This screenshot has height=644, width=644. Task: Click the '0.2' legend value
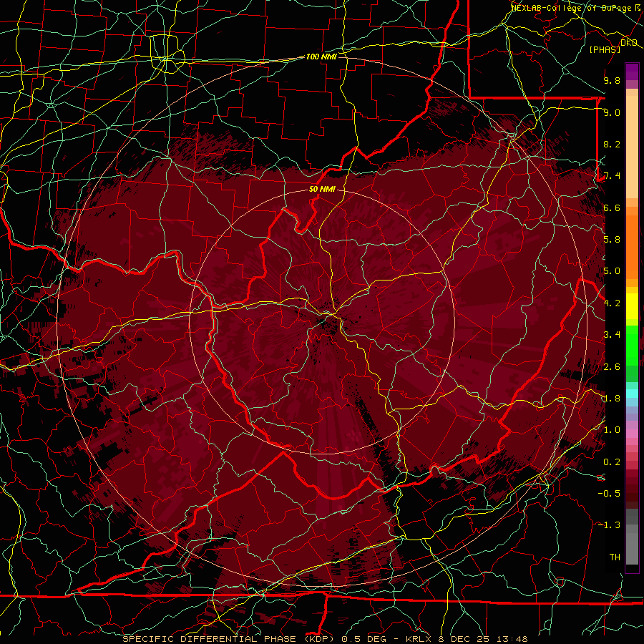(x=612, y=462)
